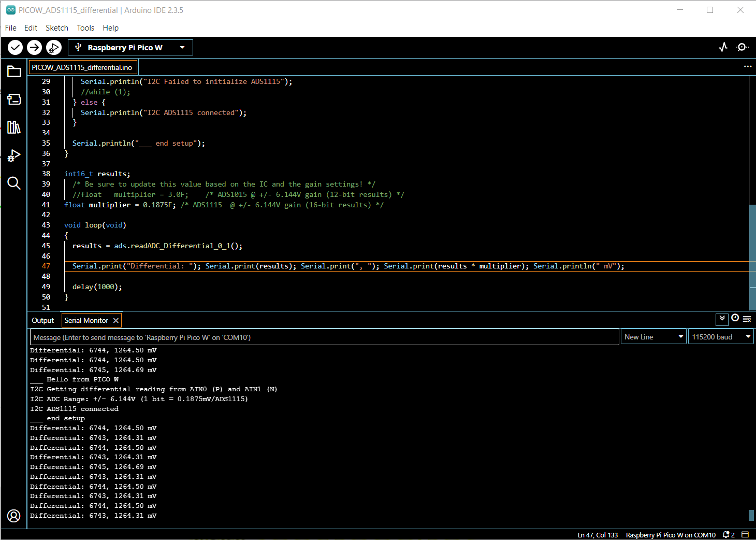Click the '___ Hello from PICO W' output line
Viewport: 756px width, 540px height.
74,379
